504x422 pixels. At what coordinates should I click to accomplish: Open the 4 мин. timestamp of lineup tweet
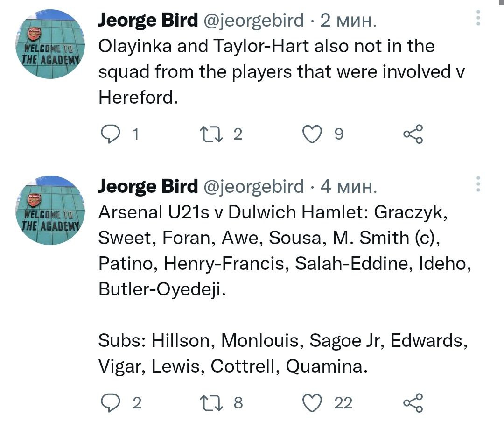click(348, 187)
